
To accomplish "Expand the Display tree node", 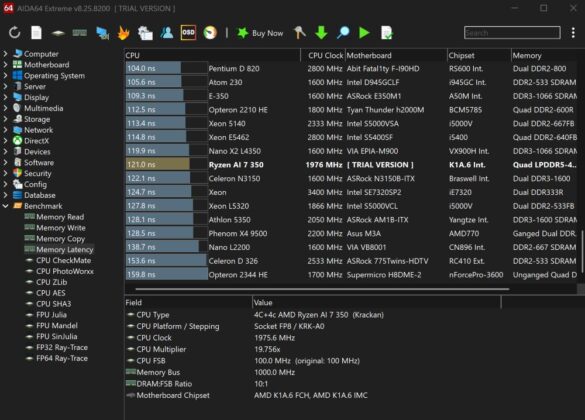I will pos(6,97).
